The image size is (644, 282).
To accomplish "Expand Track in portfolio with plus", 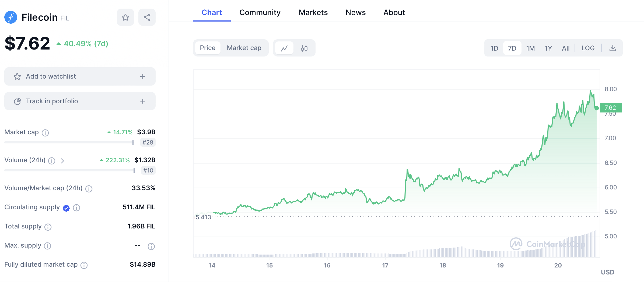I will click(x=143, y=101).
